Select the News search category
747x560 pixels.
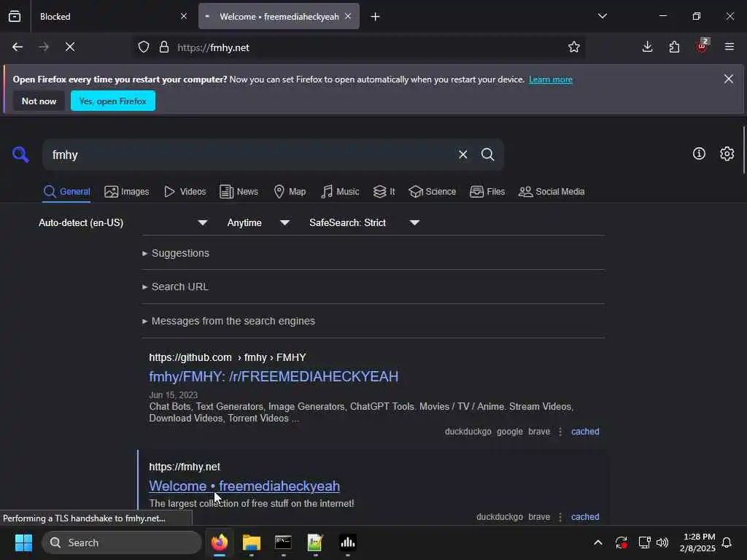[x=239, y=192]
